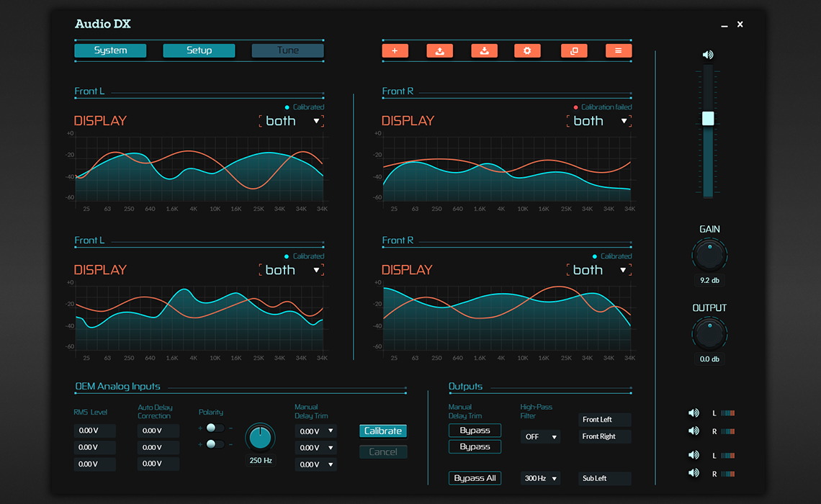Click the upload preset icon
Image resolution: width=821 pixels, height=504 pixels.
(x=440, y=50)
